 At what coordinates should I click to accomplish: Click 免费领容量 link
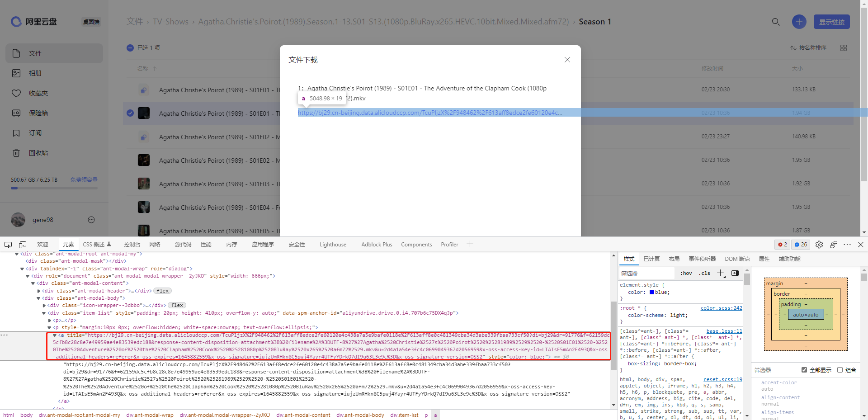tap(84, 180)
